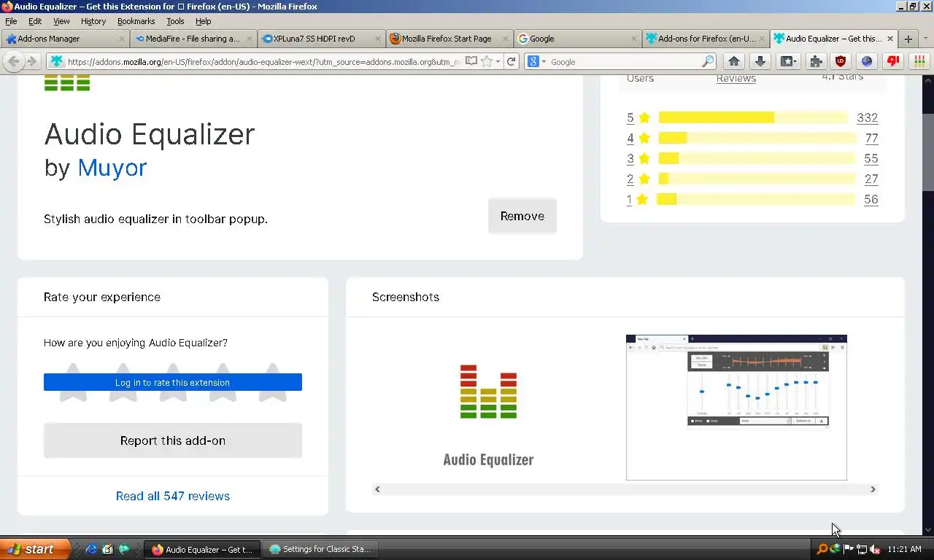Screen dimensions: 934x560
Task: Click the orange magnifier tray icon
Action: [x=822, y=549]
